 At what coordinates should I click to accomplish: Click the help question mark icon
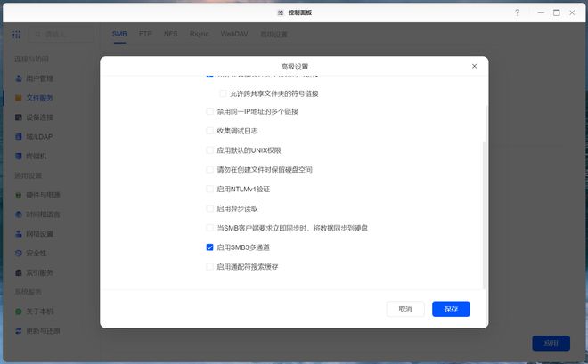point(517,12)
